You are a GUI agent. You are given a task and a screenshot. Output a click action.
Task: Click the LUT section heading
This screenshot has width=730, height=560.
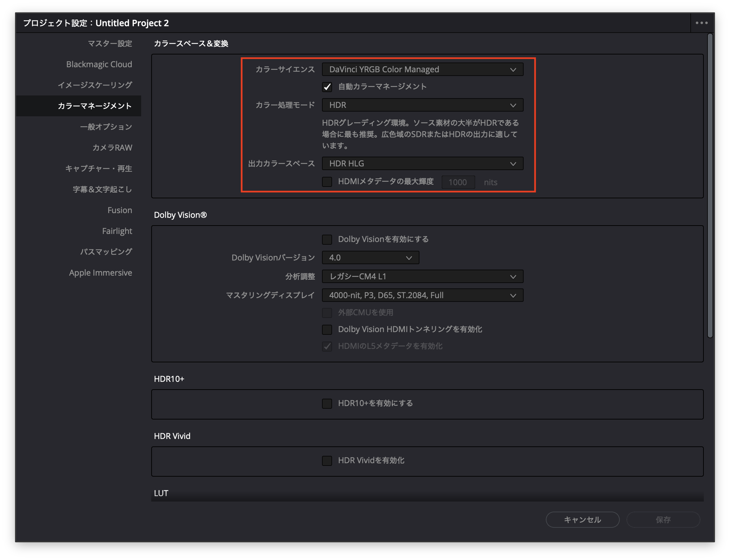coord(161,493)
